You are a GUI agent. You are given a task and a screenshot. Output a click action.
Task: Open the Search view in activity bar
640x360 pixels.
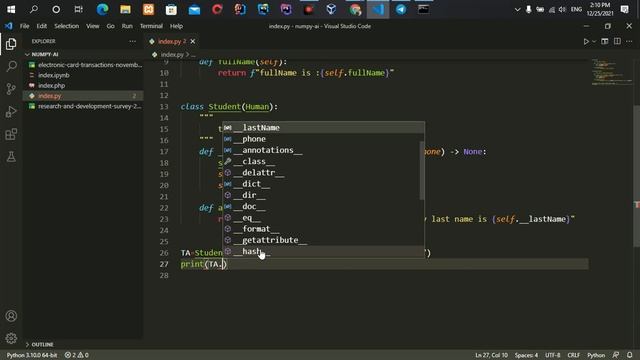[11, 66]
